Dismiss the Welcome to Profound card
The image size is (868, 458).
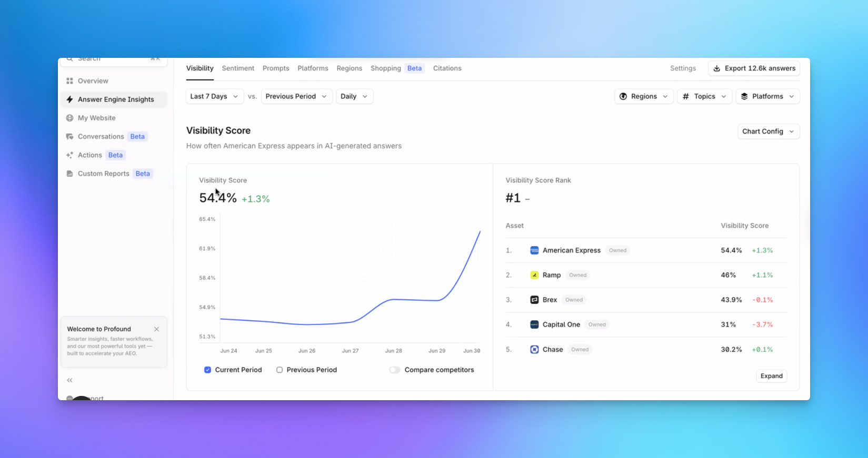point(156,329)
